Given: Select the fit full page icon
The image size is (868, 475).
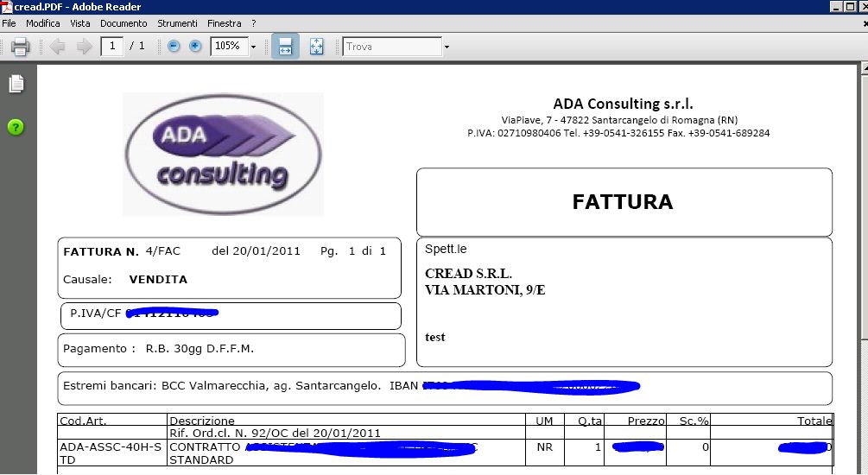Looking at the screenshot, I should point(316,46).
